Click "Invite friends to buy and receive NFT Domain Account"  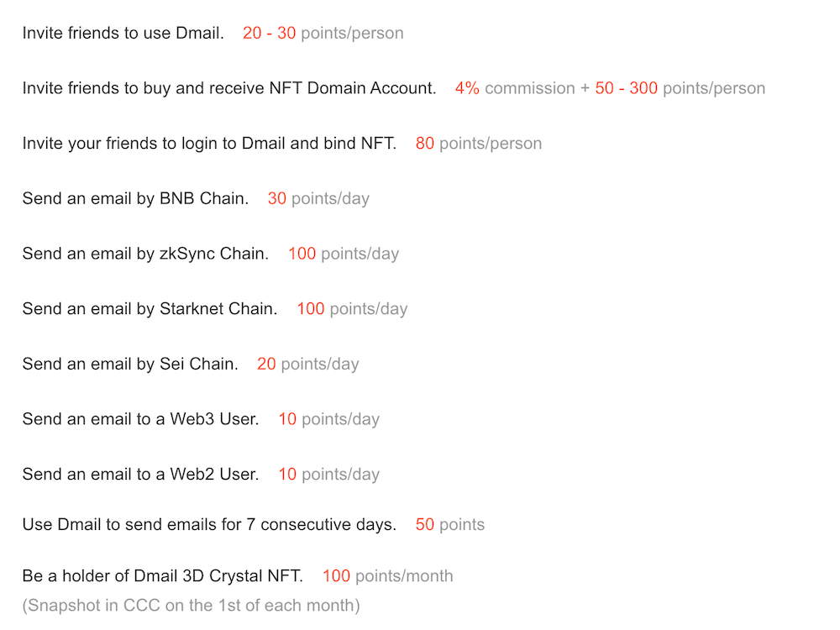(x=228, y=88)
